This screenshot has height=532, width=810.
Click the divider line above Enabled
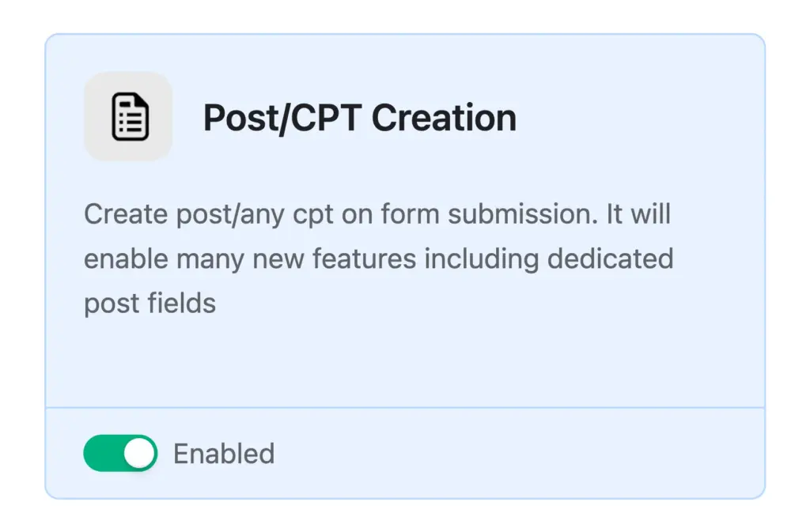pos(405,406)
